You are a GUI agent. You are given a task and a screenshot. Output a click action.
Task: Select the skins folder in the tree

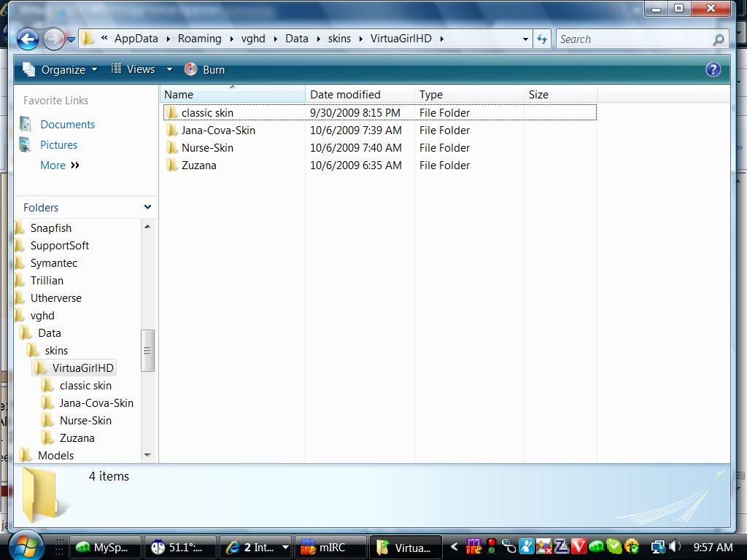coord(56,351)
